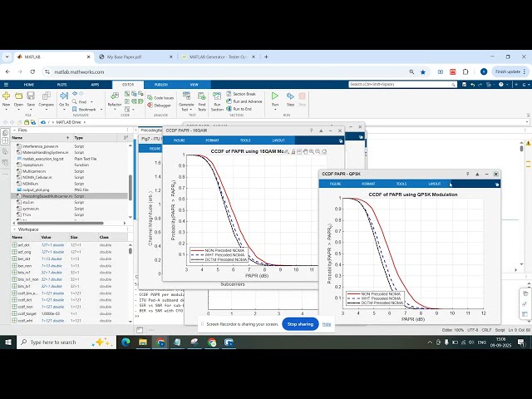This screenshot has height=399, width=532.
Task: Click the Compare files icon
Action: click(x=47, y=96)
